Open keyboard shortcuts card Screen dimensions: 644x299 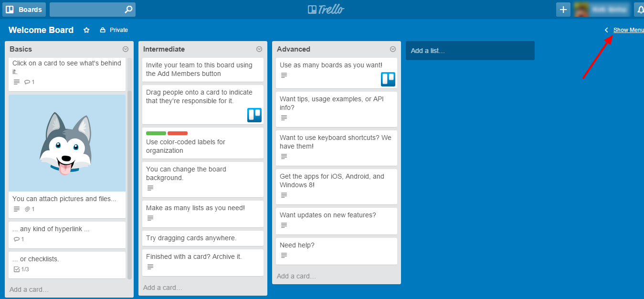pos(337,148)
